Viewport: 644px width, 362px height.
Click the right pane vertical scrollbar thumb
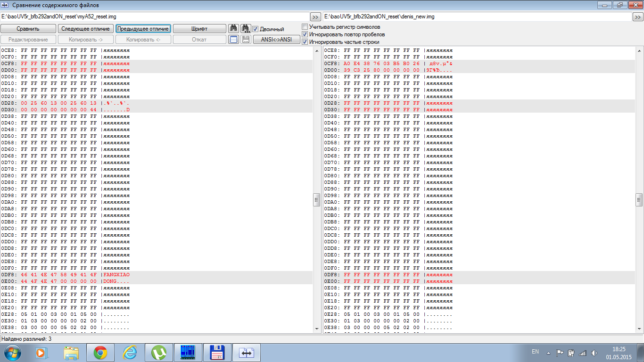[x=639, y=199]
